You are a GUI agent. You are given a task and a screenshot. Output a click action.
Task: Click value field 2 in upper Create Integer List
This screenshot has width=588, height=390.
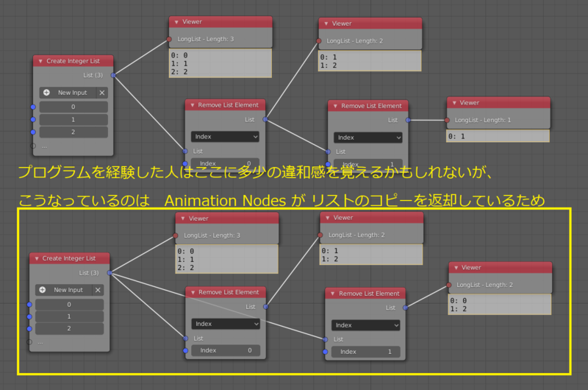[73, 132]
